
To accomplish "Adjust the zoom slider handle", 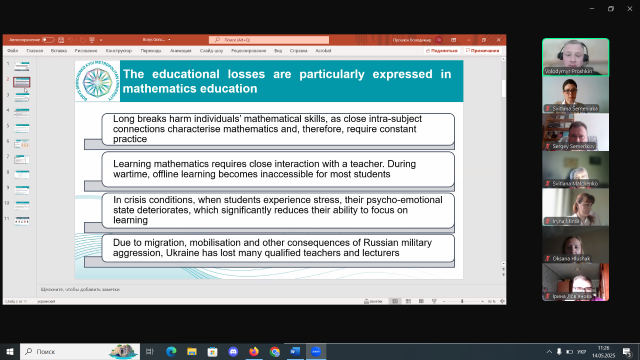I will coord(462,301).
